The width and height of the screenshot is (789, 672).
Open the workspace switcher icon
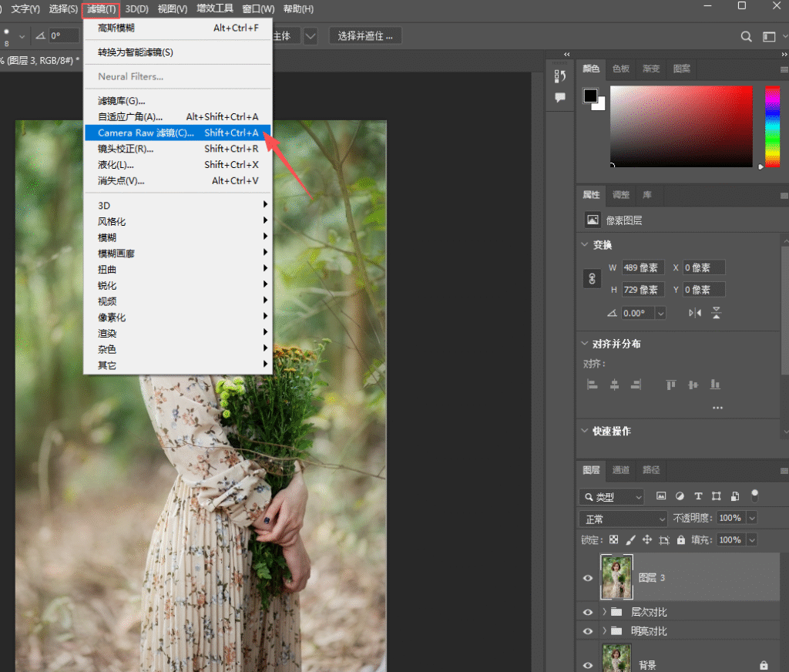(769, 36)
